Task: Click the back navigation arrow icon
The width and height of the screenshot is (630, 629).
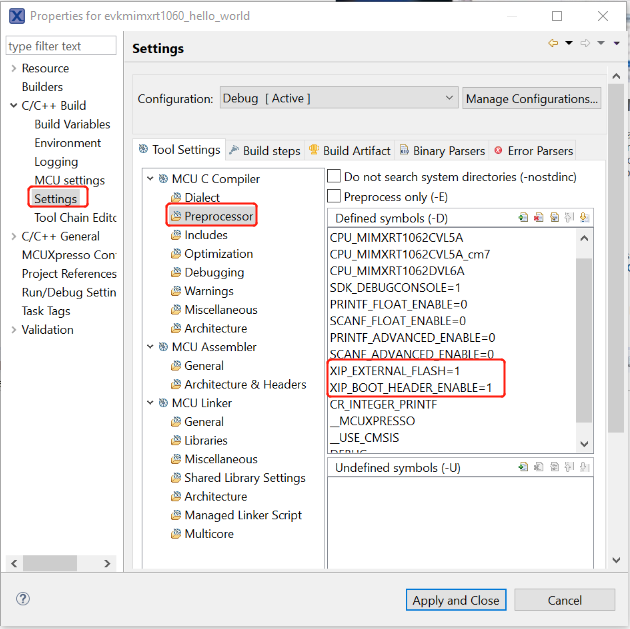Action: (x=553, y=44)
